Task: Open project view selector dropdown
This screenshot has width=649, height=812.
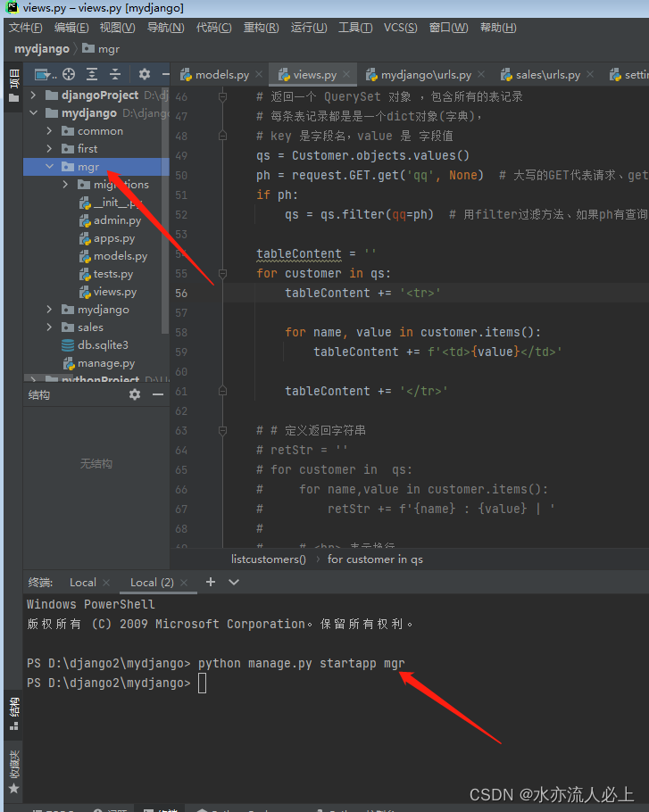Action: [x=45, y=75]
